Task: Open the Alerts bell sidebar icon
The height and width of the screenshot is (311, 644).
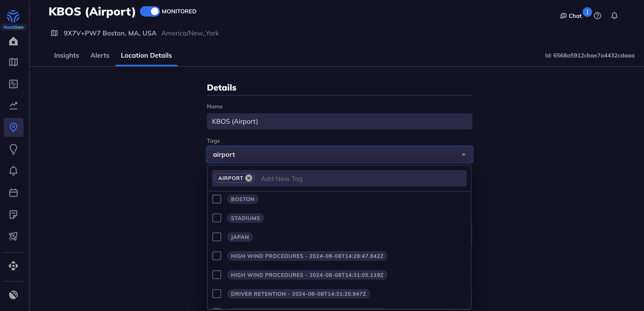Action: (13, 171)
